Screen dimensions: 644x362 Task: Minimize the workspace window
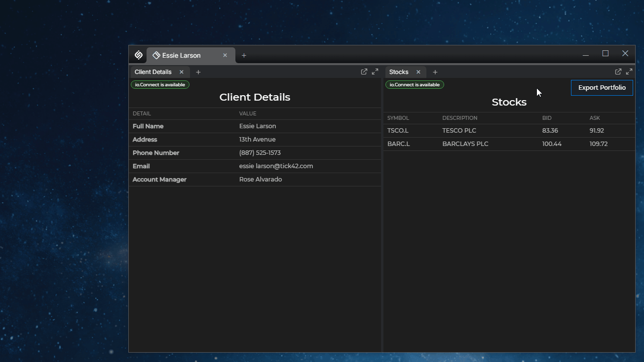[586, 54]
